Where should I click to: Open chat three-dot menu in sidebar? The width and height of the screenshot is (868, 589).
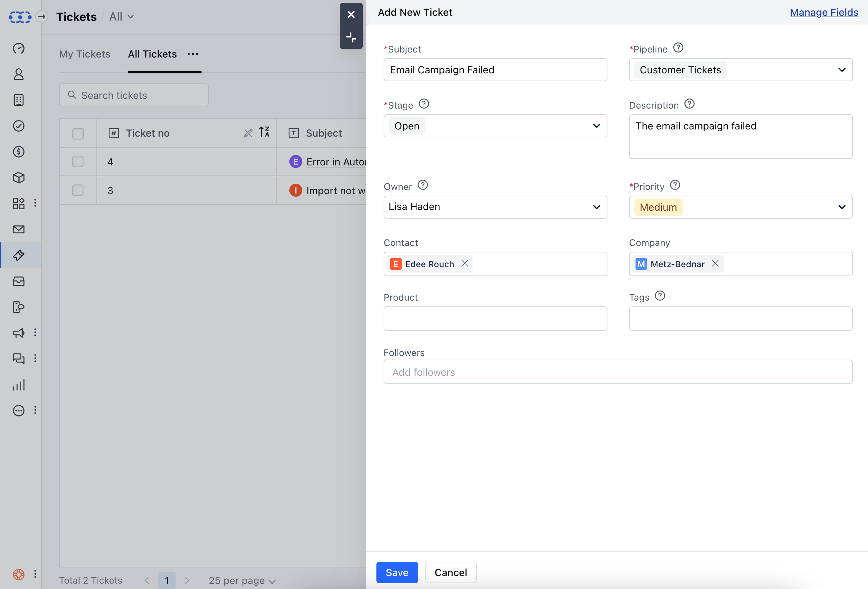click(35, 359)
